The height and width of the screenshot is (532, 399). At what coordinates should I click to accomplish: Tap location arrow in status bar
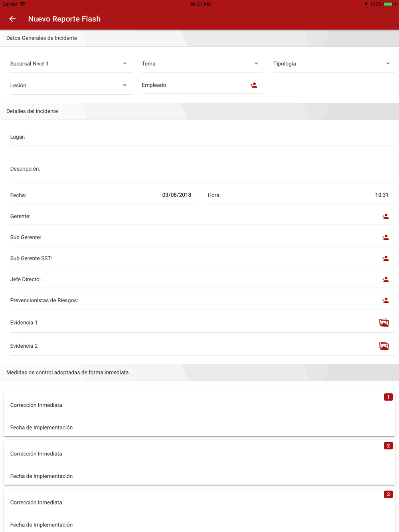point(366,4)
